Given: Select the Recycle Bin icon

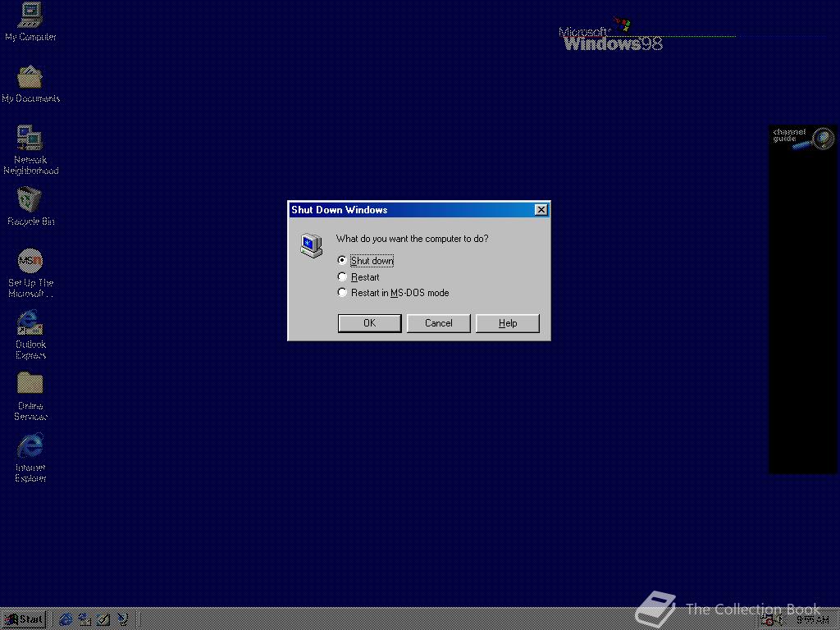Looking at the screenshot, I should 30,206.
